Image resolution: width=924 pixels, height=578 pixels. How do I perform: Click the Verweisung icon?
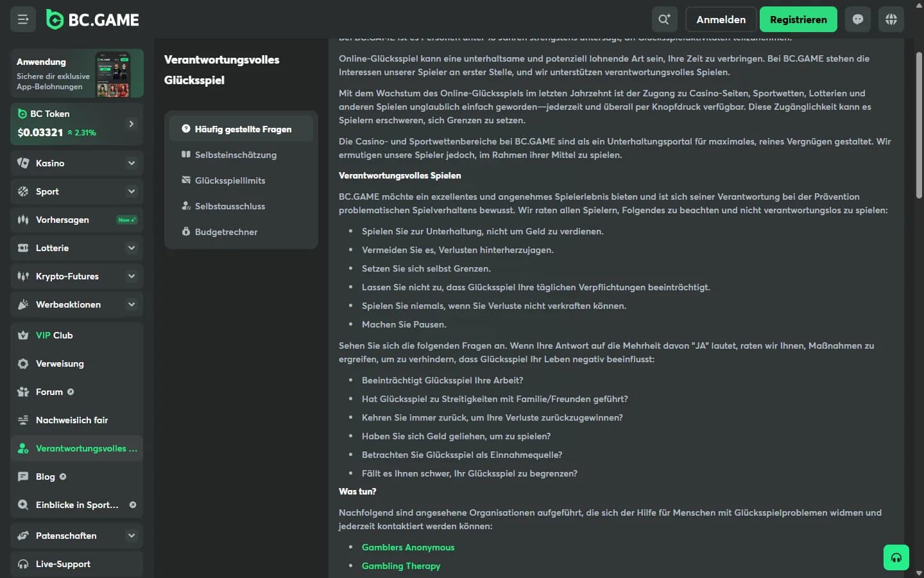click(x=23, y=363)
